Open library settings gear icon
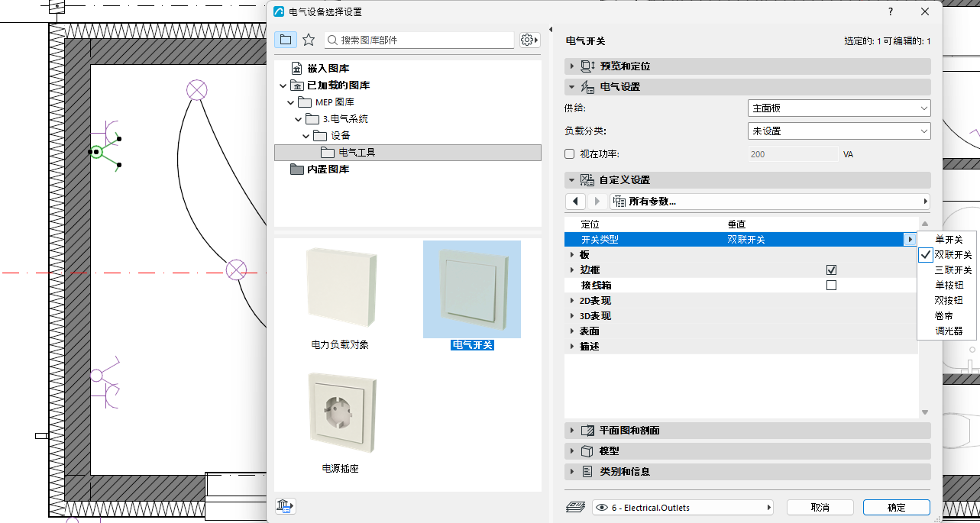This screenshot has height=523, width=980. 529,40
